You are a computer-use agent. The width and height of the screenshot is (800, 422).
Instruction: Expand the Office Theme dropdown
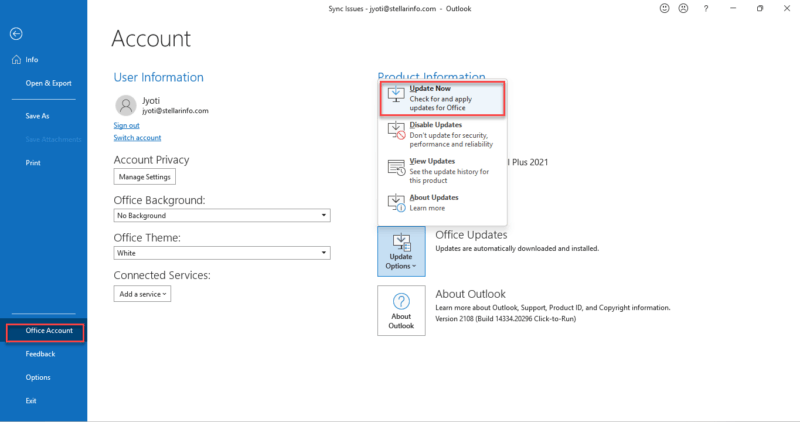coord(324,253)
